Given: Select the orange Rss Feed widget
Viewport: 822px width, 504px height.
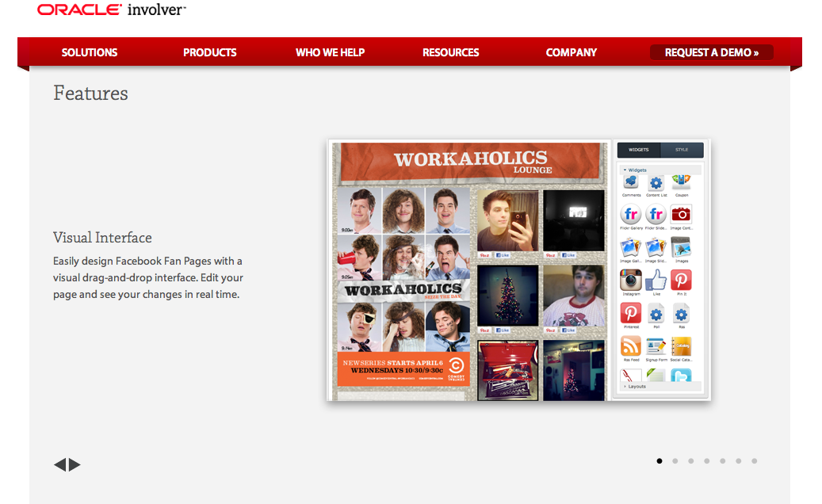Looking at the screenshot, I should click(x=631, y=346).
